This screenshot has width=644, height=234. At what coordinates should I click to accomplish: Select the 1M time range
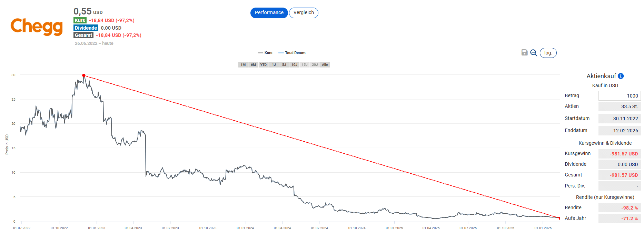[243, 65]
